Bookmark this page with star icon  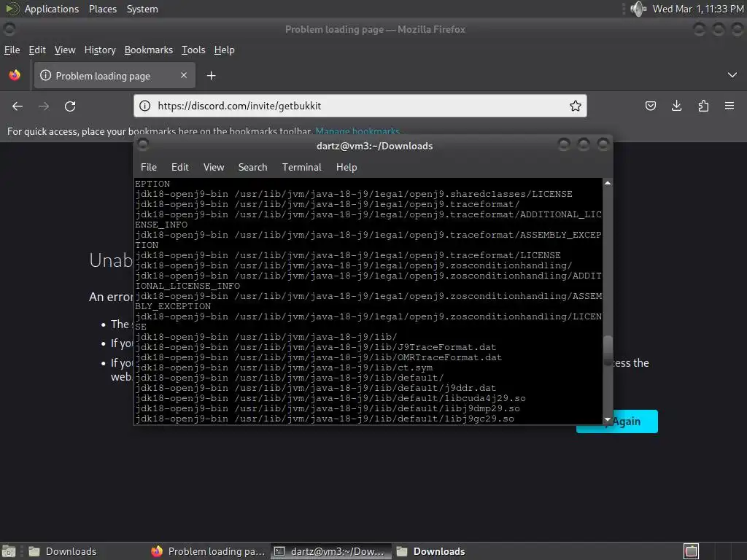pos(576,106)
